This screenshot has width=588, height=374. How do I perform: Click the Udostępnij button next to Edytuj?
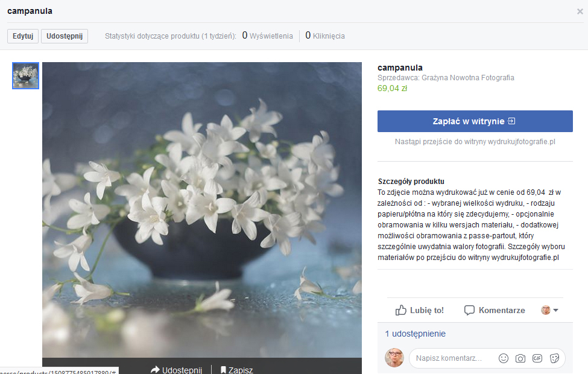click(65, 36)
